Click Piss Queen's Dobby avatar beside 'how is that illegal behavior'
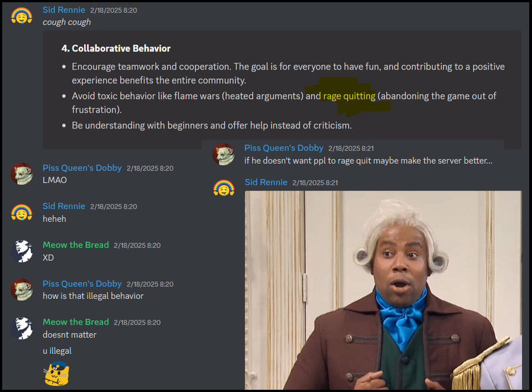This screenshot has width=532, height=392. (22, 289)
